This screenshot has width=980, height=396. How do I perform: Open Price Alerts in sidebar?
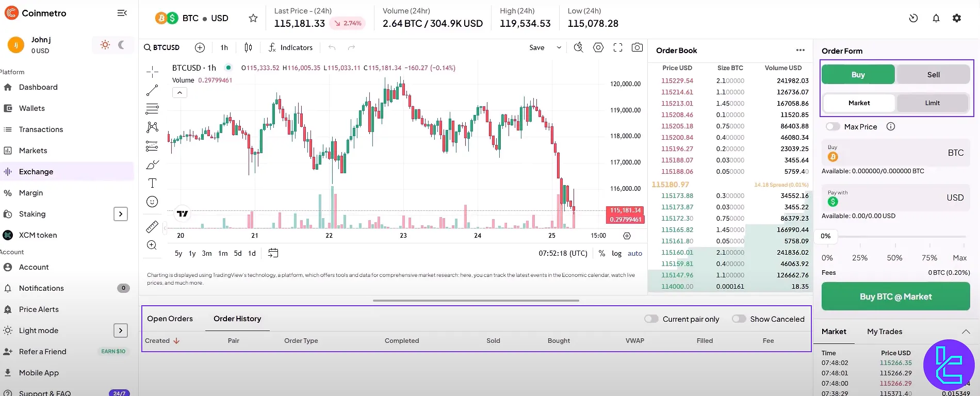[x=39, y=309]
